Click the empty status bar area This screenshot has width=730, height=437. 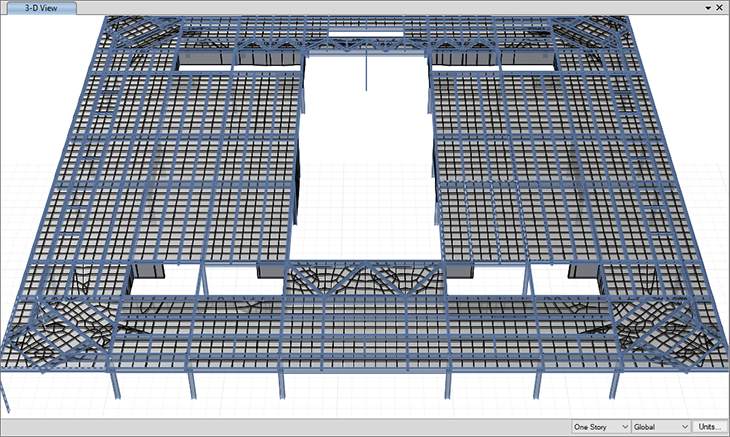280,427
